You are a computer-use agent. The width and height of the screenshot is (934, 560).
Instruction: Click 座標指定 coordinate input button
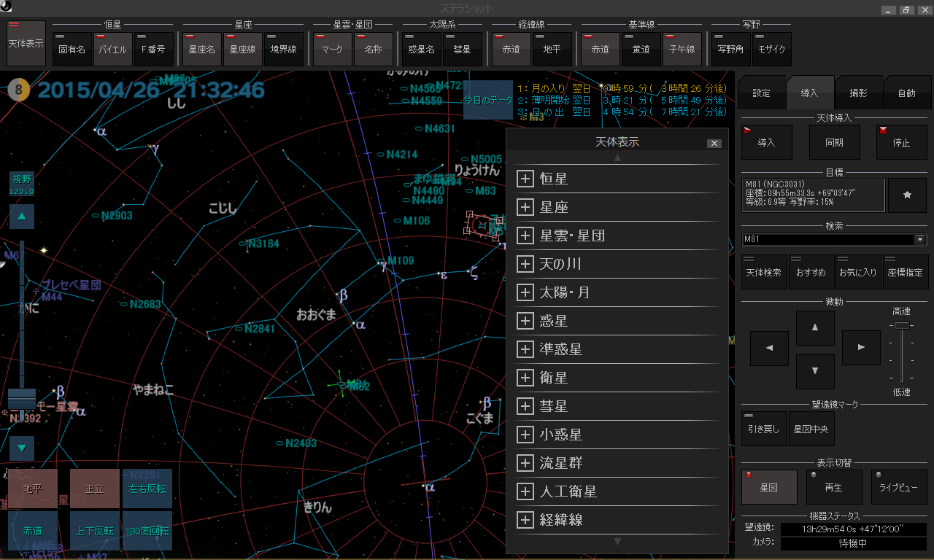coord(906,272)
